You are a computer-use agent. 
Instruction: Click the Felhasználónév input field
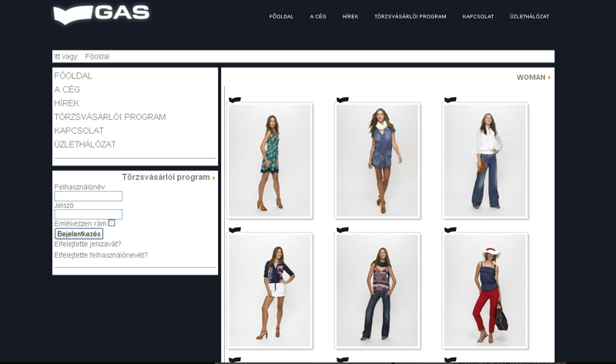point(88,196)
